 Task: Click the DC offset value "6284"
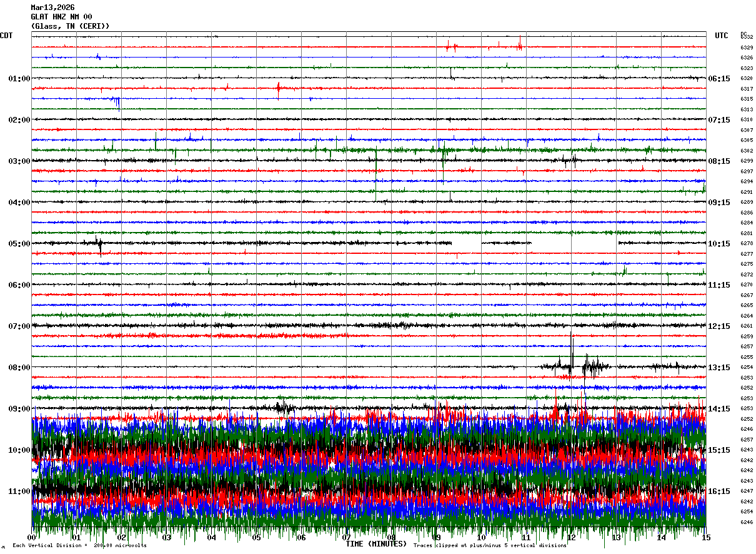click(x=747, y=223)
